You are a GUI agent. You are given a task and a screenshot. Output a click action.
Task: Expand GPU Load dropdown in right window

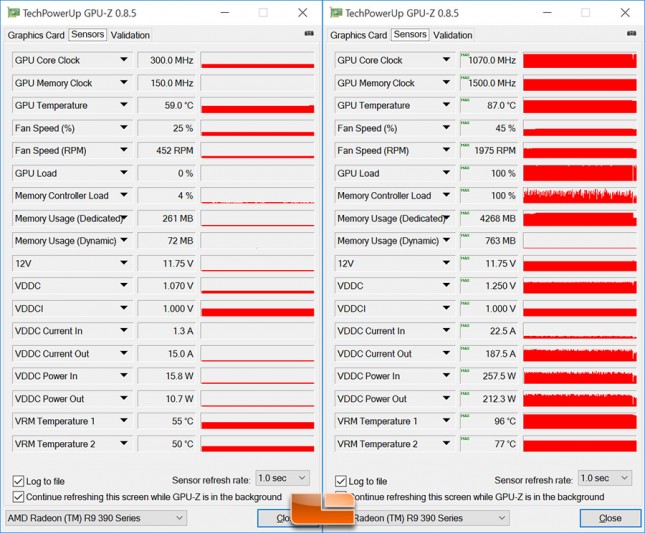(446, 173)
